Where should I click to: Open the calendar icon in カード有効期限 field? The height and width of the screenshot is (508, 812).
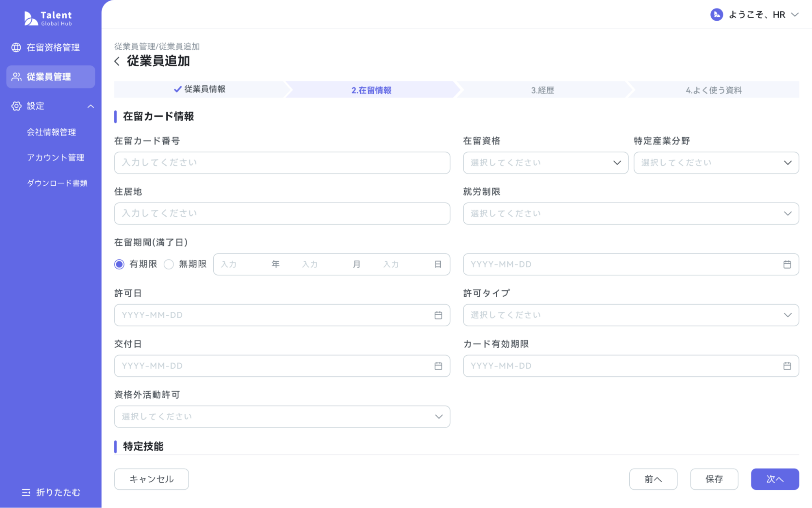787,366
